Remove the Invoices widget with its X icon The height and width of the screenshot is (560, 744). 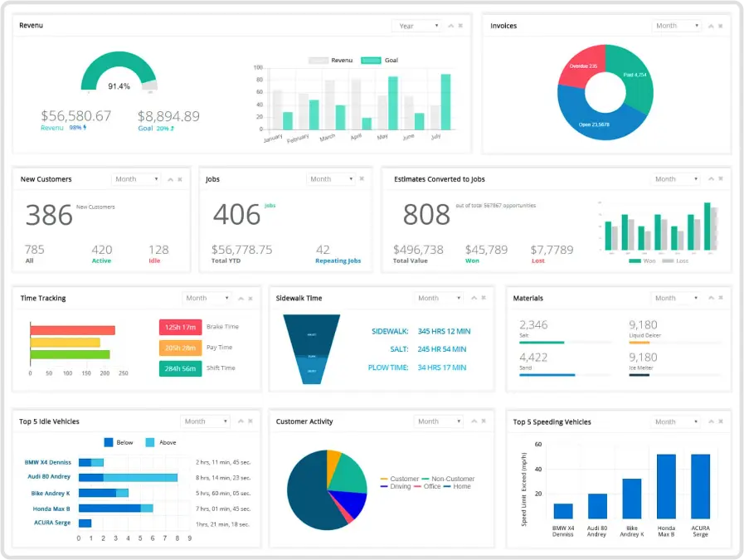coord(722,26)
